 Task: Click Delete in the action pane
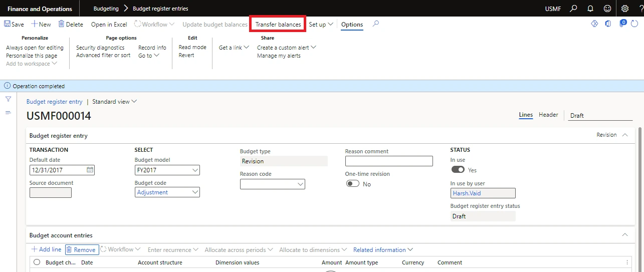pos(71,24)
